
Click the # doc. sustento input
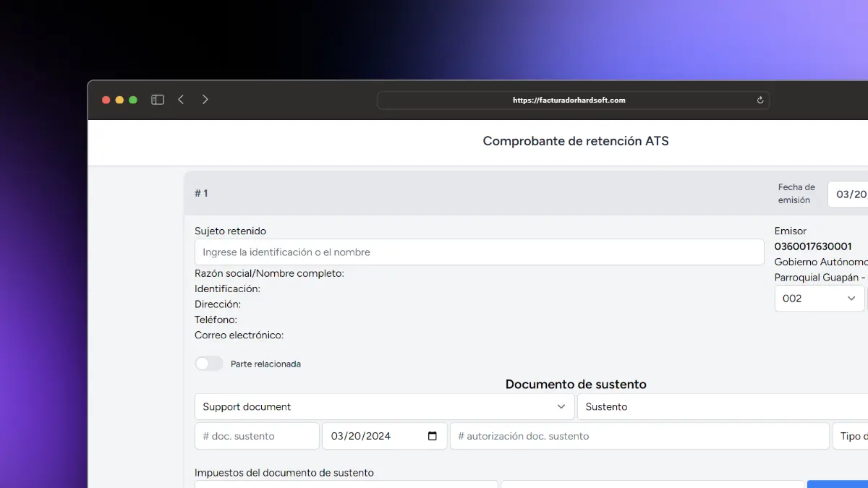pos(257,436)
